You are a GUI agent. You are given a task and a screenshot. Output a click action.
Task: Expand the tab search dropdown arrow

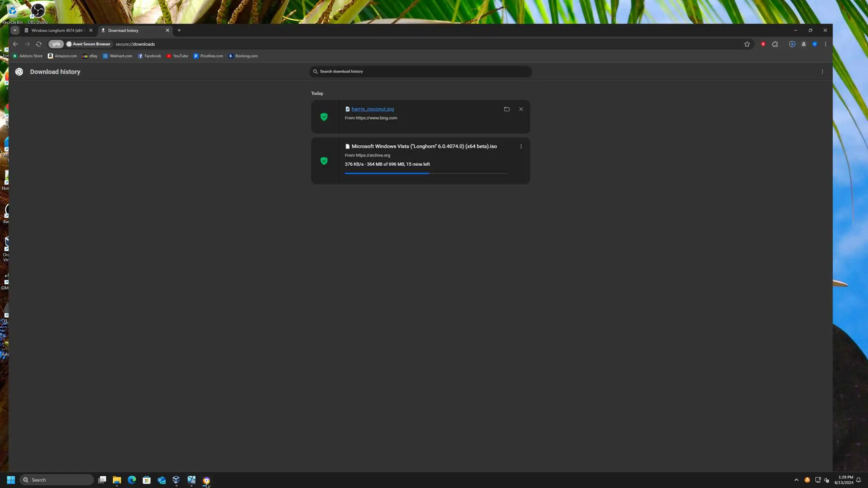point(15,30)
